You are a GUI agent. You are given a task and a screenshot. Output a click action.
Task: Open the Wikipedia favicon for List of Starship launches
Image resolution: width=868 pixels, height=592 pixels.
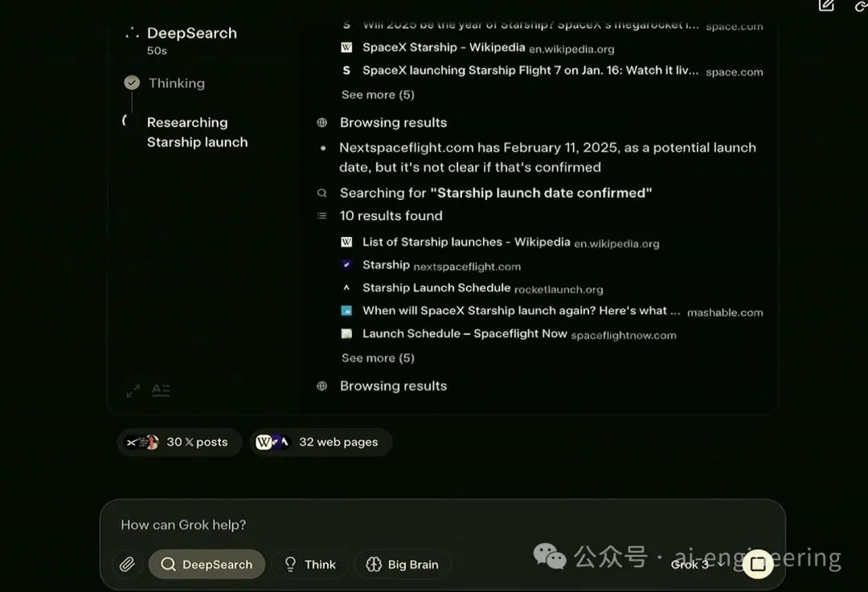(346, 242)
